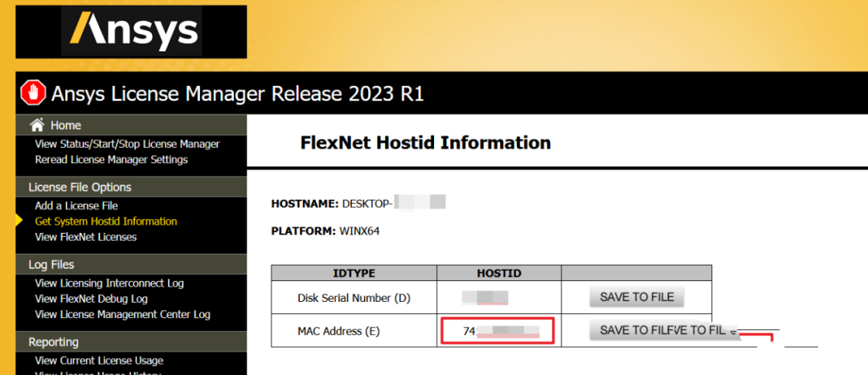This screenshot has width=868, height=375.
Task: Save Disk Serial Number hostid to file
Action: point(637,297)
